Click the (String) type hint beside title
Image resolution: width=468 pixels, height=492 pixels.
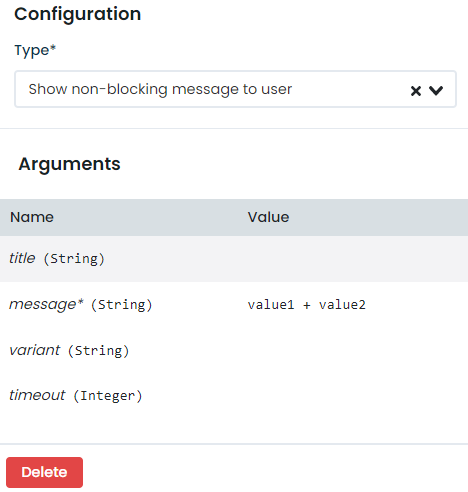click(x=74, y=259)
